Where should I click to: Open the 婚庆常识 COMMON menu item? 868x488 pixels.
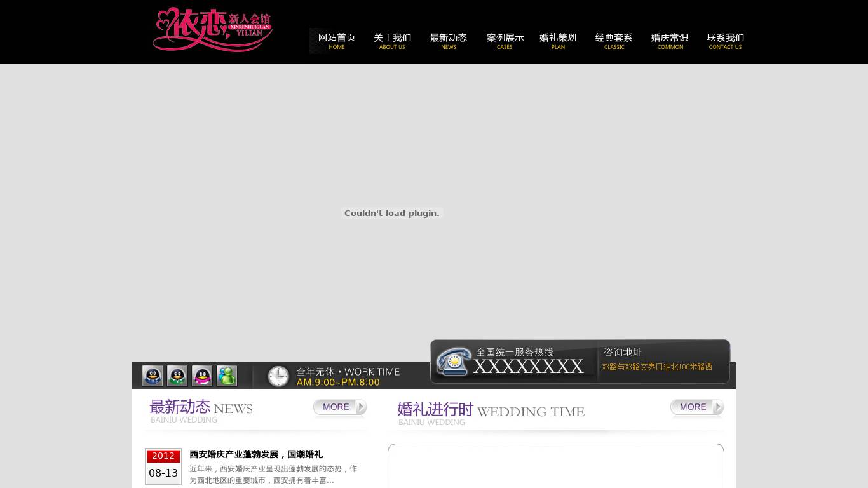[x=670, y=40]
